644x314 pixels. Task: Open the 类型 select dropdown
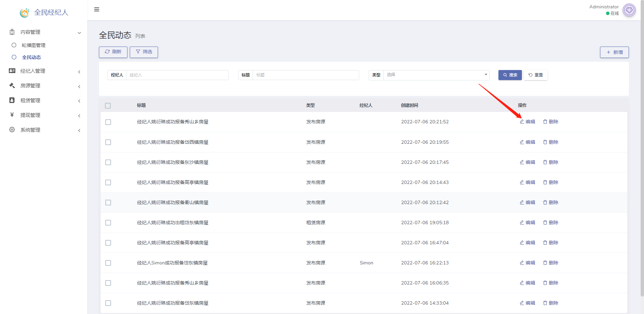click(436, 75)
